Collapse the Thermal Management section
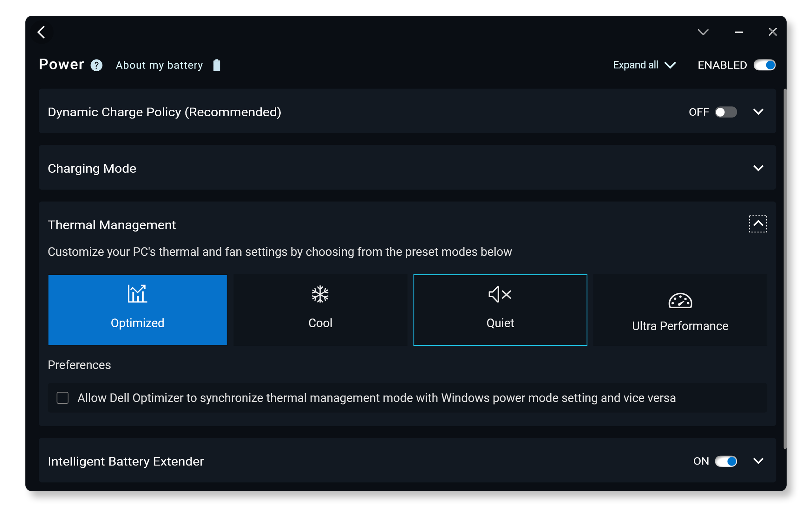The height and width of the screenshot is (507, 812). 758,224
